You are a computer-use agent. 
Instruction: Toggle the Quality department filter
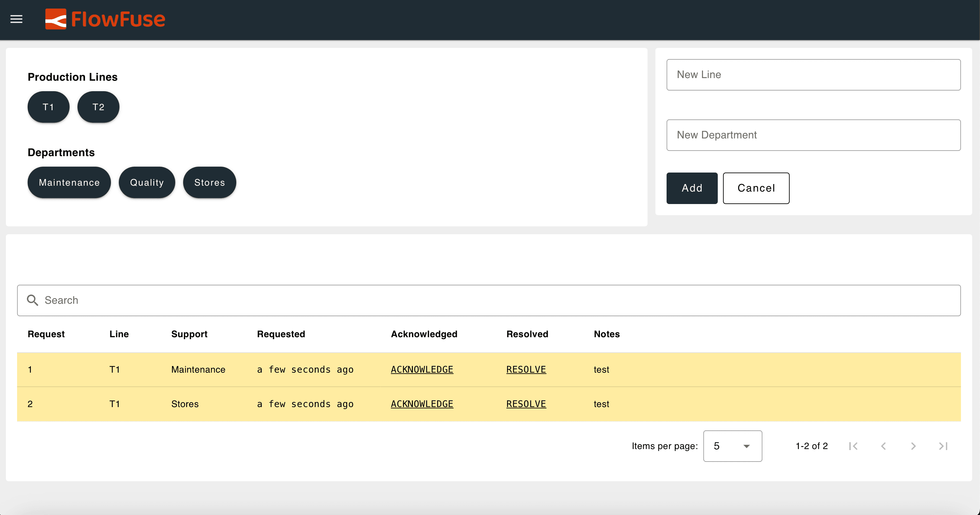[146, 182]
